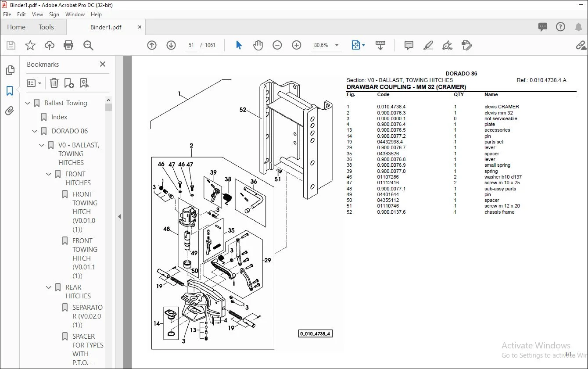
Task: Open the View menu
Action: click(x=38, y=14)
